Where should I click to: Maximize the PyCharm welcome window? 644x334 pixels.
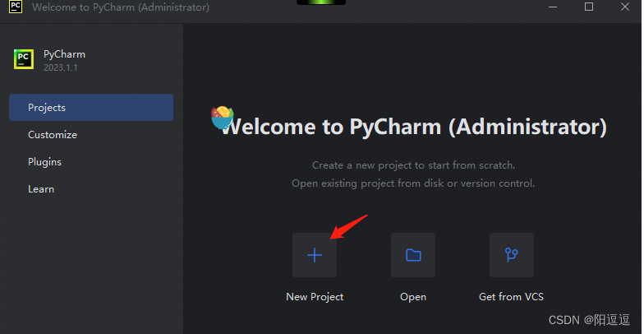(589, 7)
